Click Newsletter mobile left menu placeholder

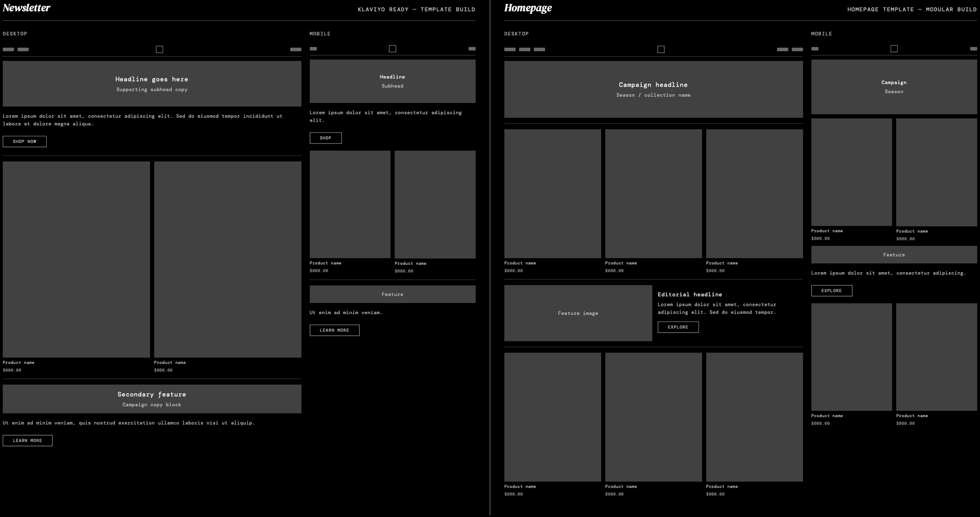click(313, 49)
